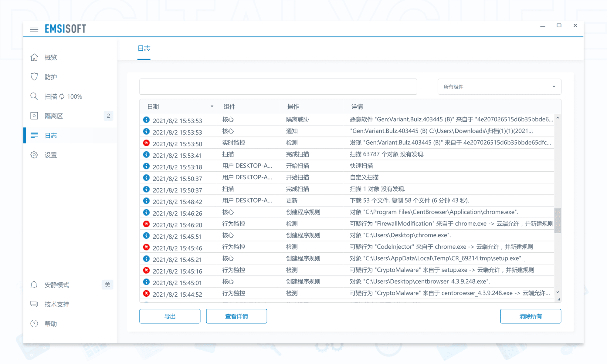Click the 安静模式 bell icon
607x364 pixels.
(34, 285)
